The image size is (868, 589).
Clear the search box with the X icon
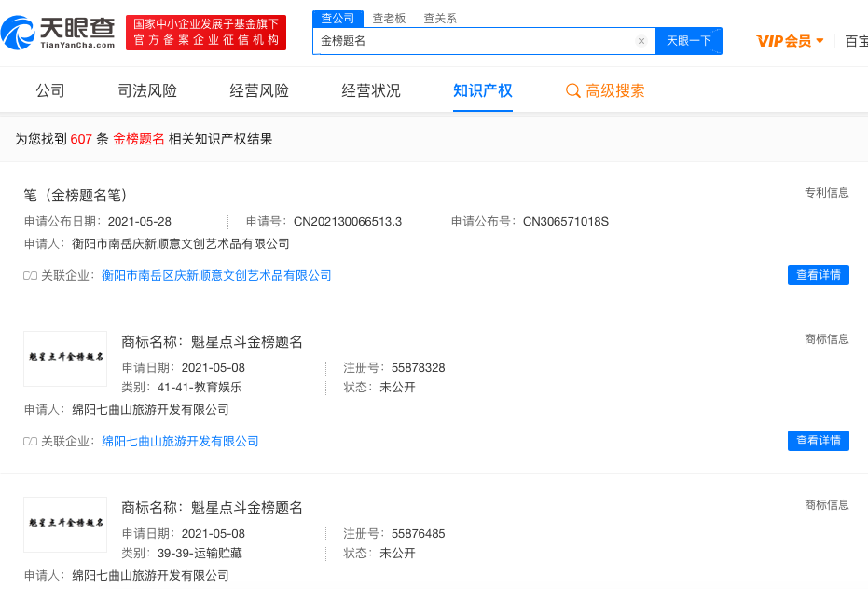(641, 41)
